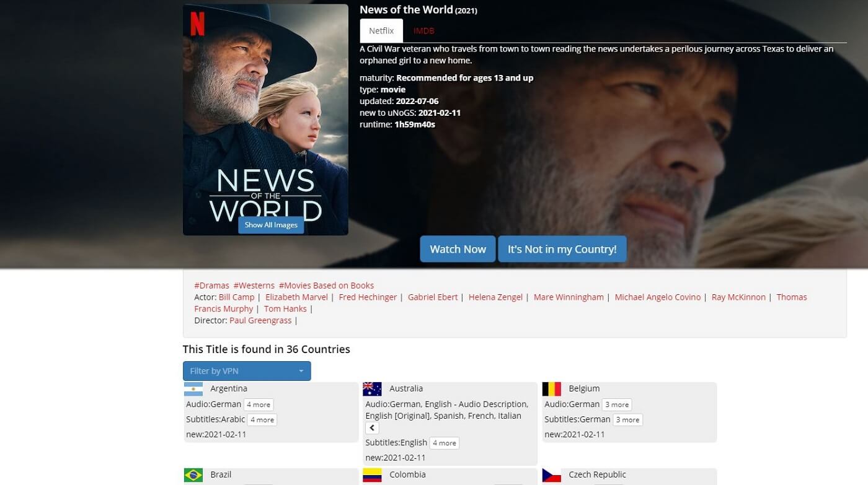Open actor Tom Hanks link
The height and width of the screenshot is (485, 868).
point(285,309)
